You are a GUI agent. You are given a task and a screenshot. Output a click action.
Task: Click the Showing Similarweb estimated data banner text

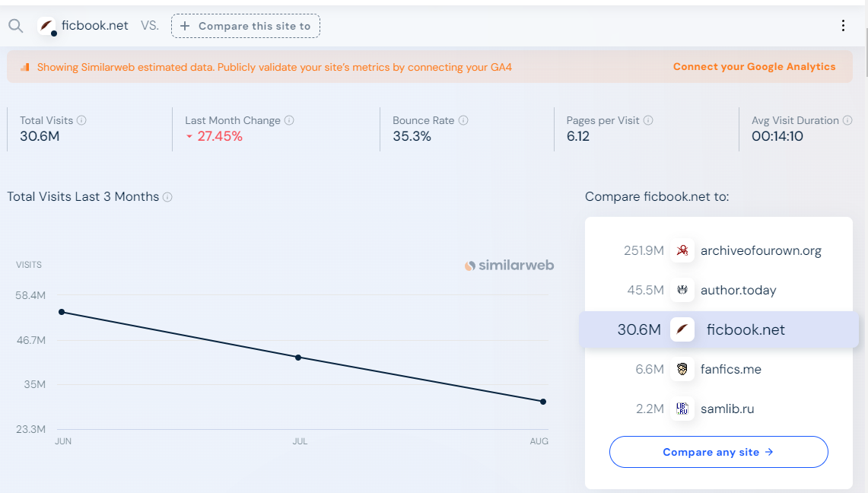[275, 68]
